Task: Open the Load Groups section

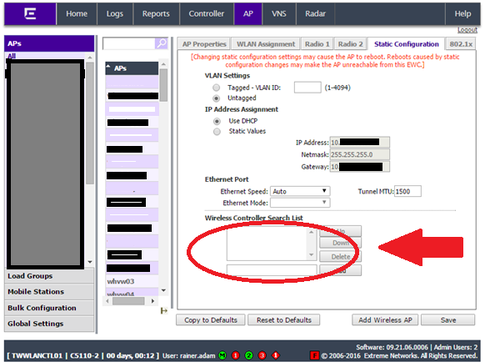Action: click(x=49, y=276)
